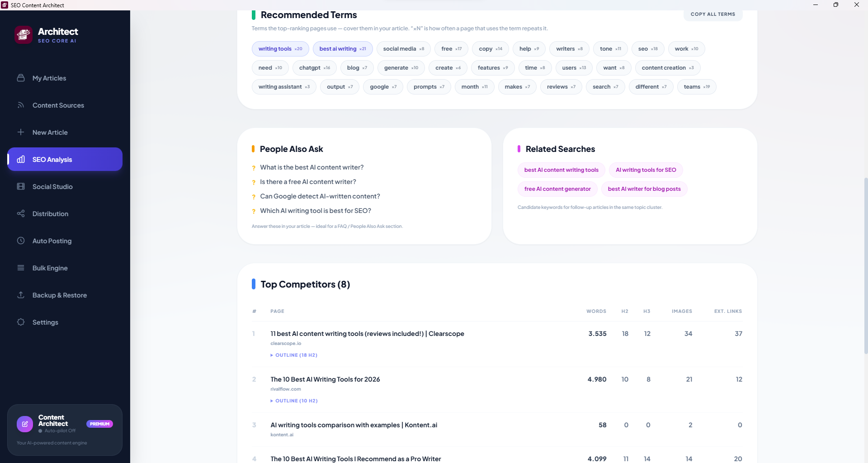Open Bulk Engine page

click(65, 268)
